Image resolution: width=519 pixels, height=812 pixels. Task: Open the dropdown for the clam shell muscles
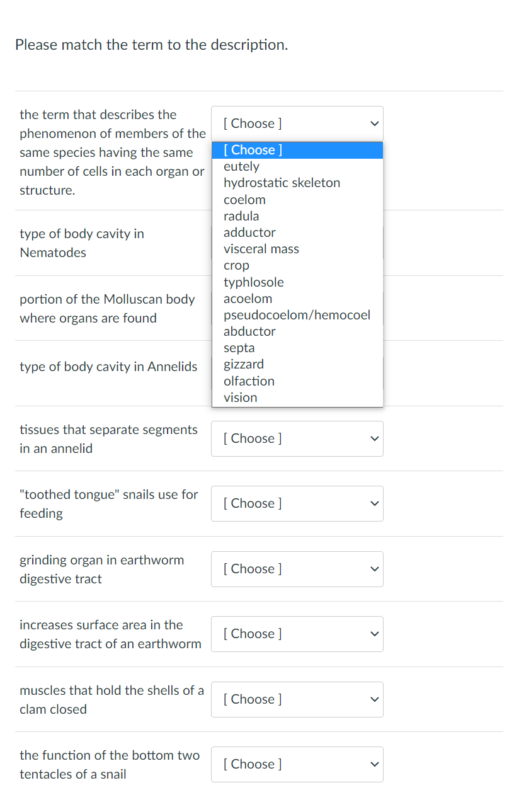pyautogui.click(x=297, y=699)
